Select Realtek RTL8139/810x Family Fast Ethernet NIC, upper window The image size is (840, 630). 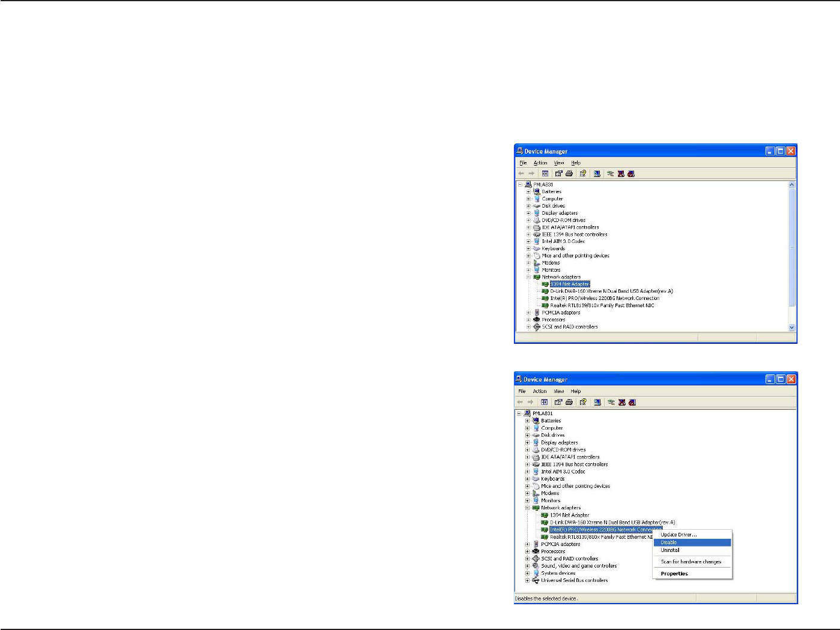click(602, 305)
